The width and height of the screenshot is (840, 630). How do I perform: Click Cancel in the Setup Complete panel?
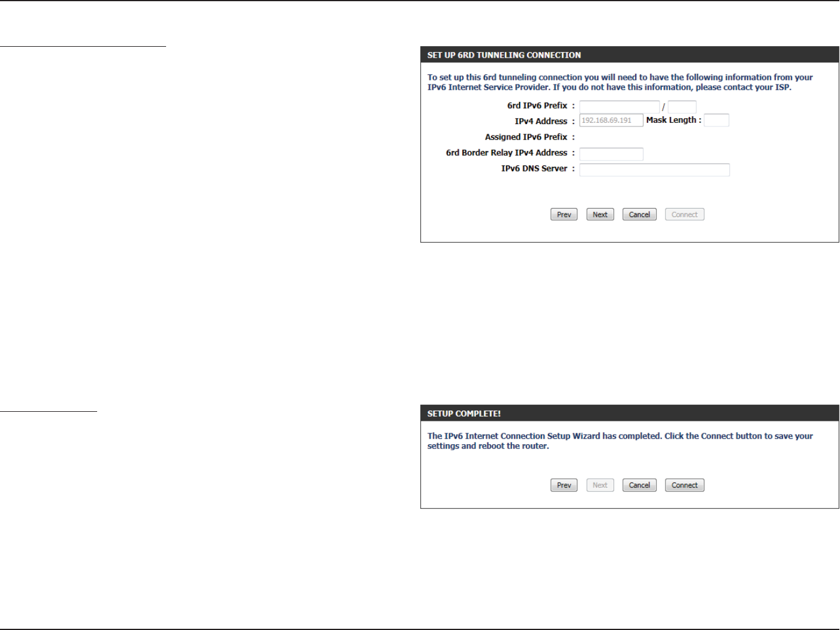tap(640, 486)
